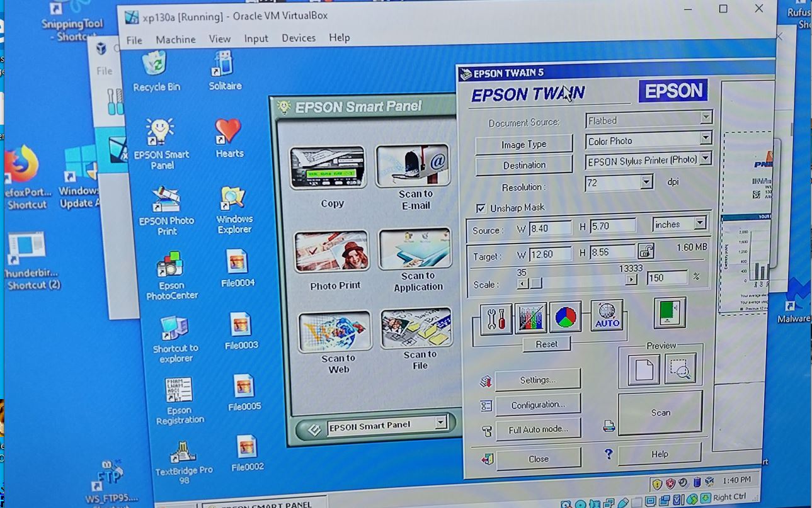
Task: Select the Hearts desktop shortcut
Action: [229, 138]
